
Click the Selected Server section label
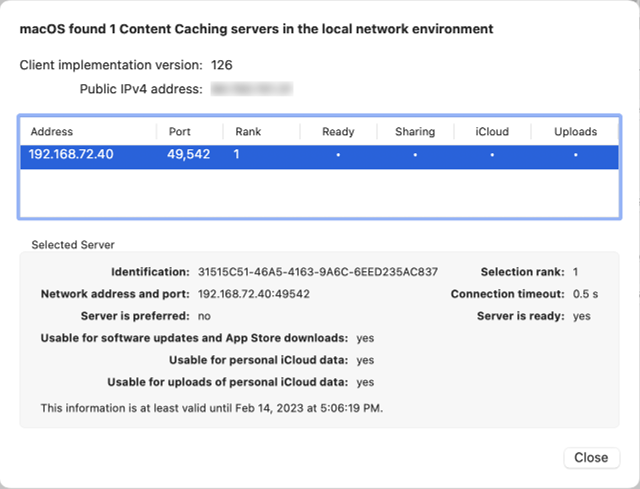(73, 245)
